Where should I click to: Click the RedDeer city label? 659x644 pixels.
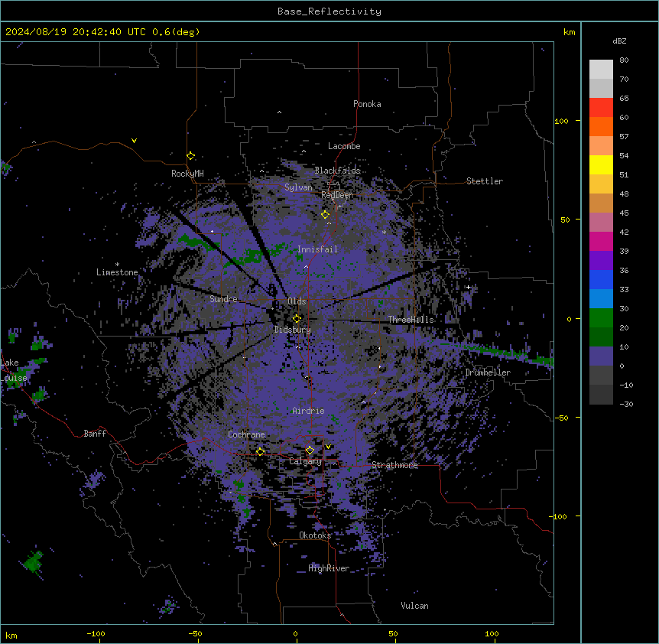click(x=337, y=195)
